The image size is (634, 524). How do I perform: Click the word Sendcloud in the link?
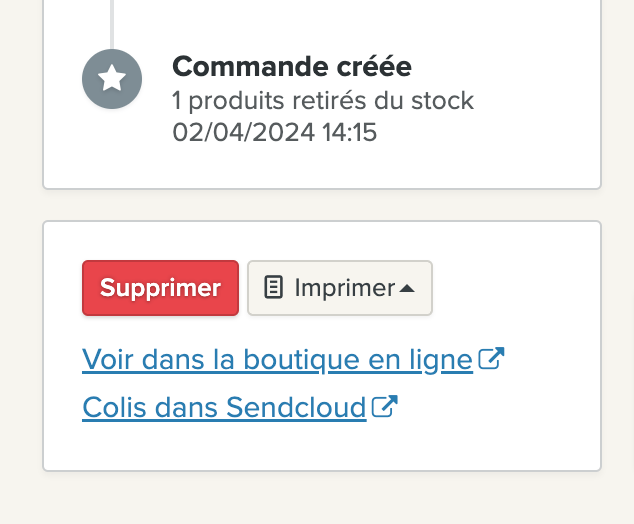(296, 407)
